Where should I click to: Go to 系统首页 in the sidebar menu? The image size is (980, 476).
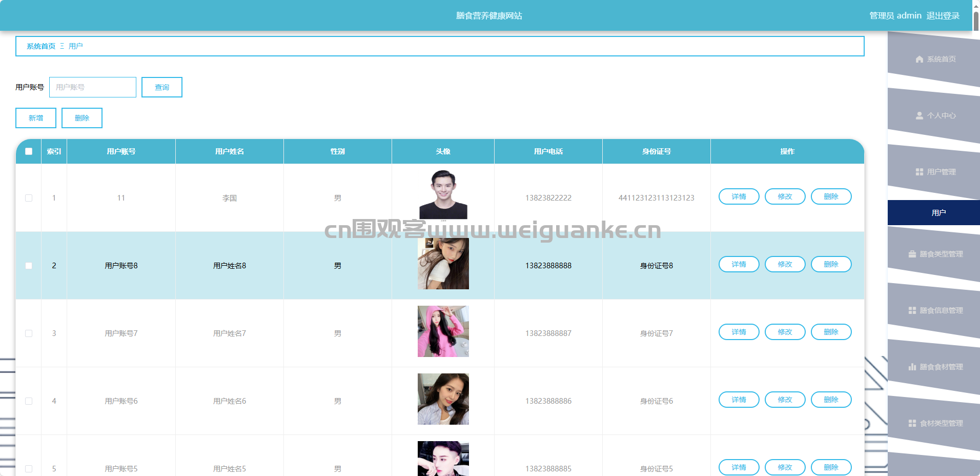pyautogui.click(x=934, y=59)
